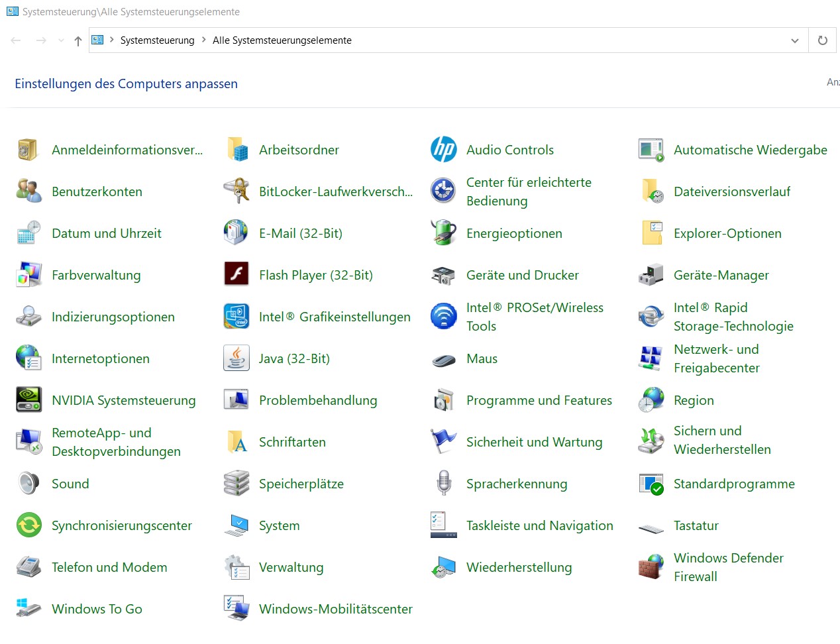Go up one level with up arrow

coord(78,40)
